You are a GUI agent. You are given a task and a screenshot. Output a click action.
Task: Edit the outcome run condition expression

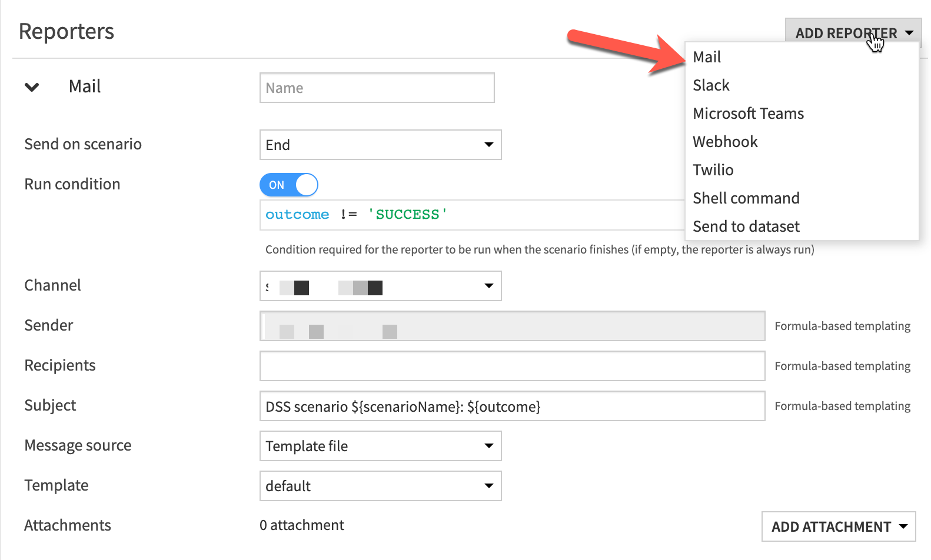pos(471,215)
